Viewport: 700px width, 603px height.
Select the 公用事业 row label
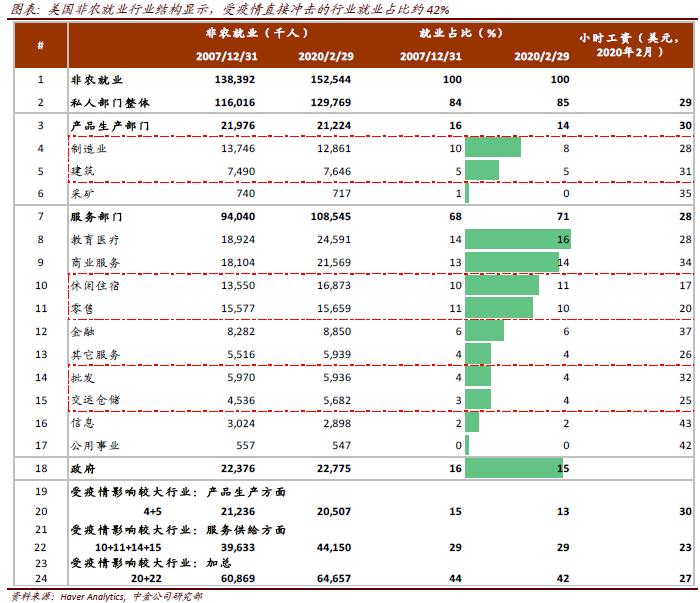(x=92, y=446)
